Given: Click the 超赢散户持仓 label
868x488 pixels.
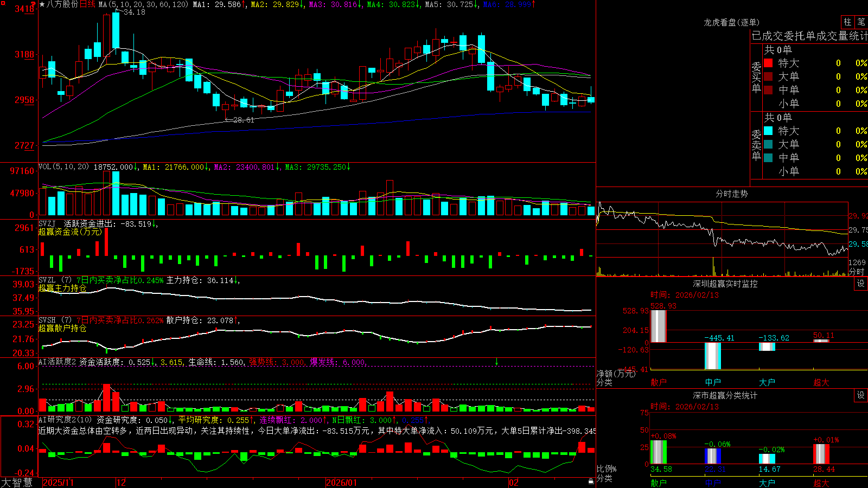Looking at the screenshot, I should point(62,328).
